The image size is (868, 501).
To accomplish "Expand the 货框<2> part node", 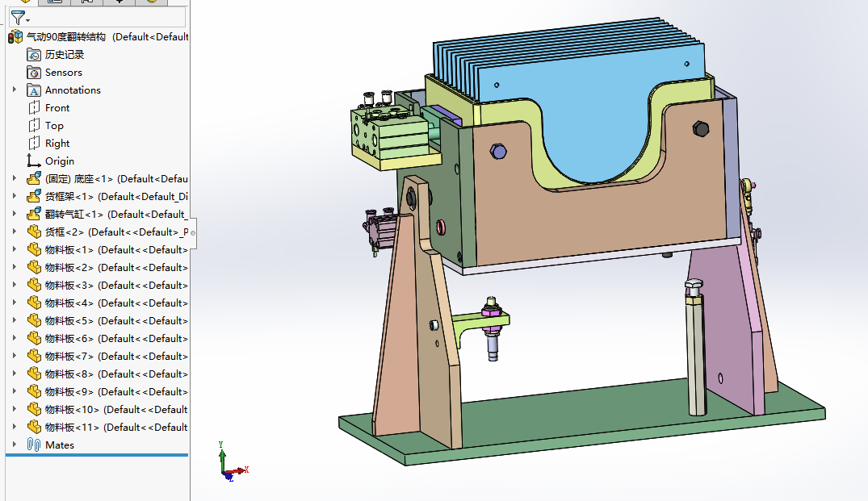I will (x=15, y=232).
